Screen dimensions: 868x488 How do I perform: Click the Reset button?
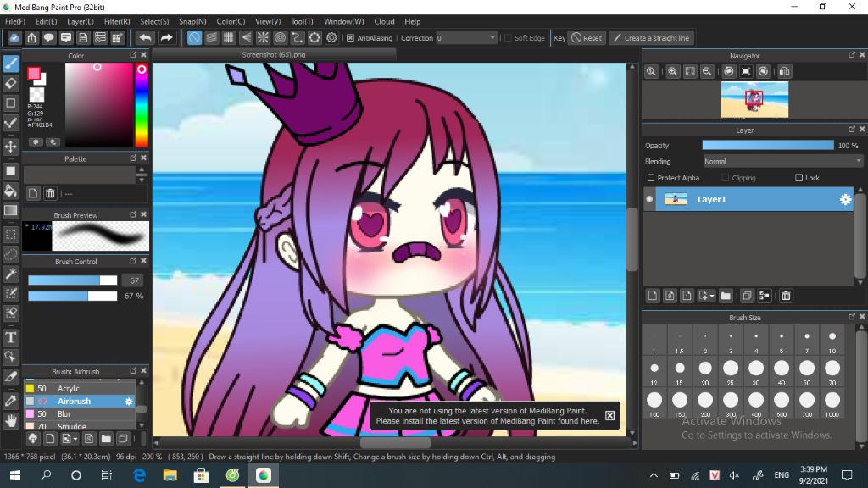tap(587, 37)
